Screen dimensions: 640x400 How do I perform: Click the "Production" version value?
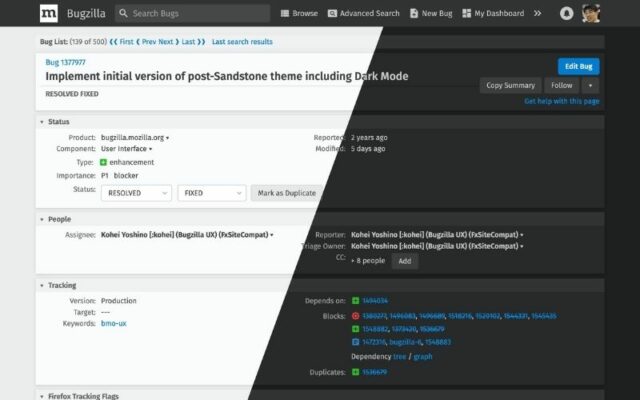point(118,301)
